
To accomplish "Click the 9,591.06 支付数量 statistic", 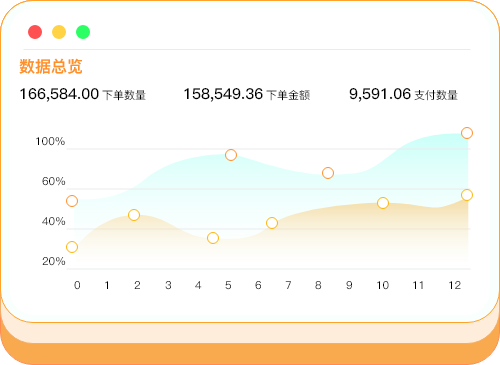I will click(x=403, y=94).
